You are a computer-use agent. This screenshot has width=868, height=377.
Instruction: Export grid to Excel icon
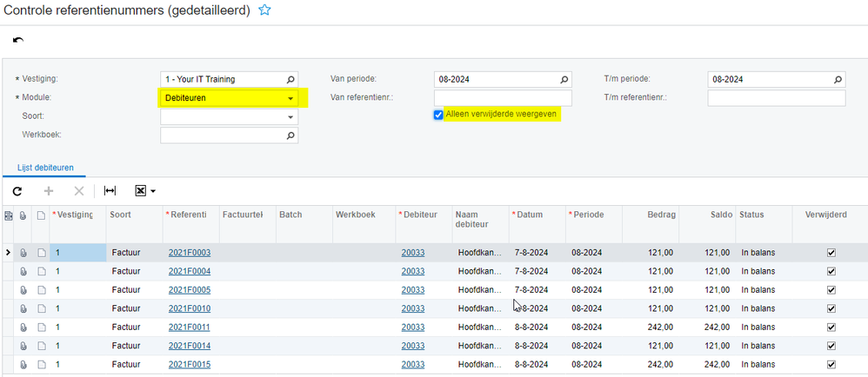pyautogui.click(x=141, y=191)
